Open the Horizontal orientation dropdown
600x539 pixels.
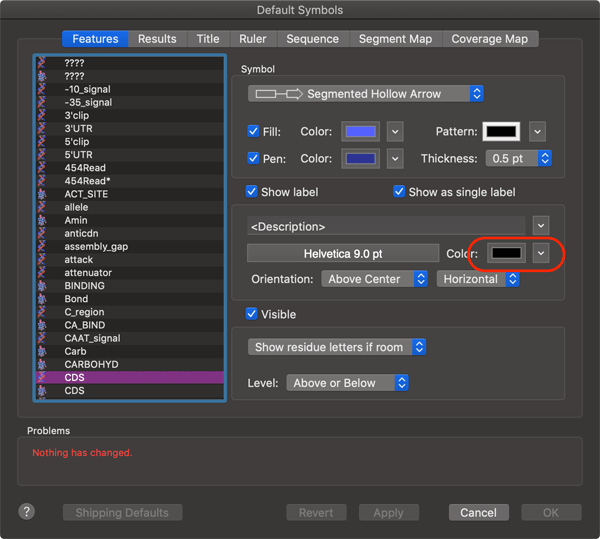click(478, 279)
